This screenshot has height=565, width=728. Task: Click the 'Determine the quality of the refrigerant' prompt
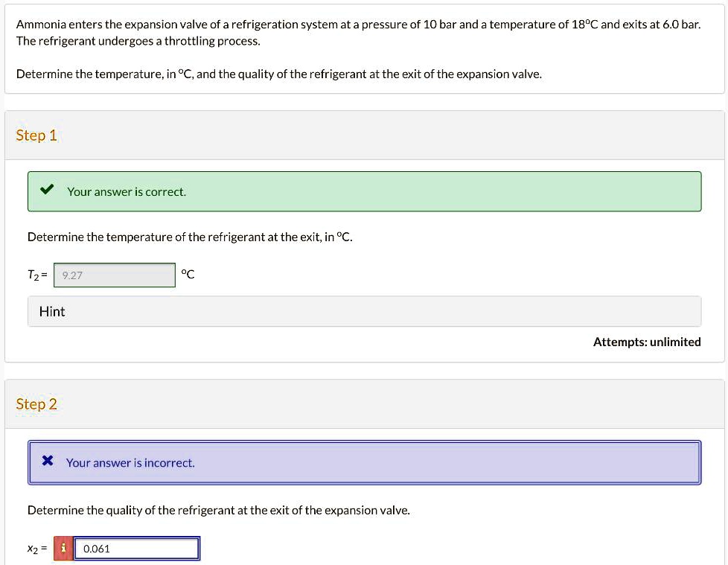click(219, 510)
